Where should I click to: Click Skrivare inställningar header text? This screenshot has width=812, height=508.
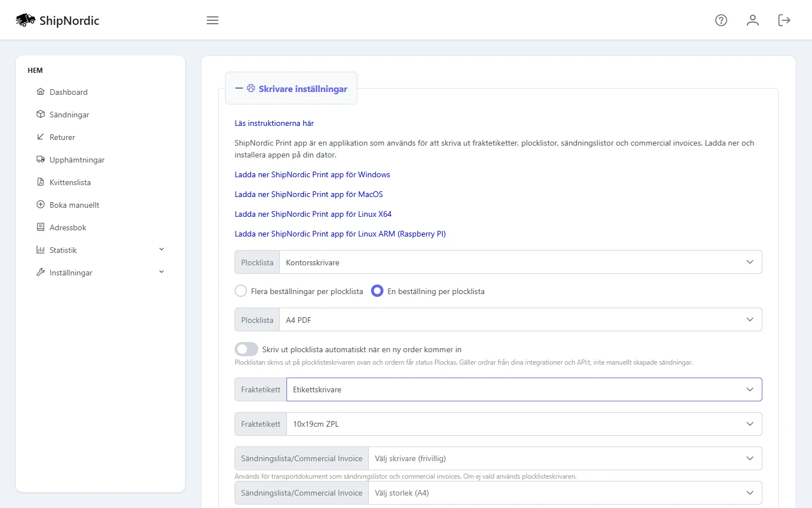tap(303, 89)
